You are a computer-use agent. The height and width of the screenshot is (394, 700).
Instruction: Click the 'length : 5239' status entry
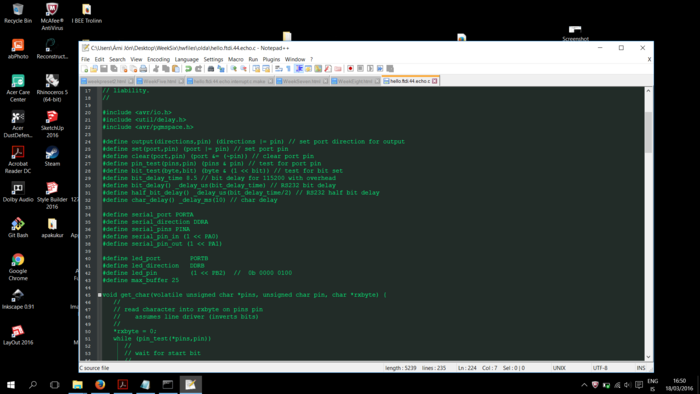(400, 368)
